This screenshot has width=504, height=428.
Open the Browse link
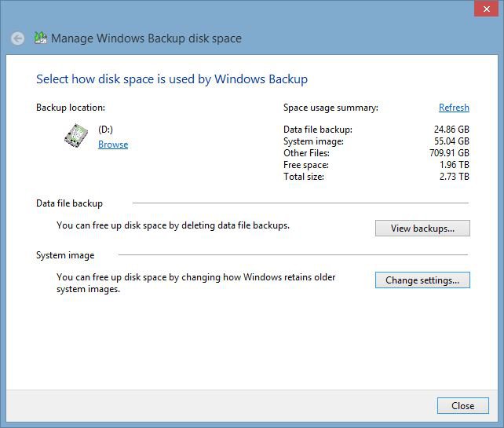coord(113,144)
